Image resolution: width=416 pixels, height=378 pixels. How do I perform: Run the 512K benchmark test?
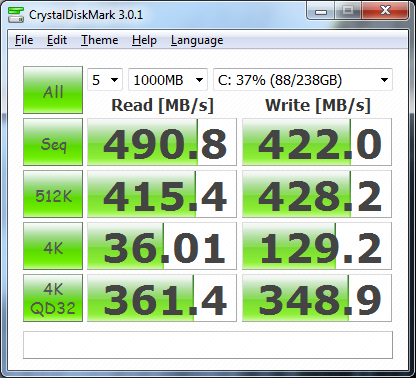click(53, 194)
